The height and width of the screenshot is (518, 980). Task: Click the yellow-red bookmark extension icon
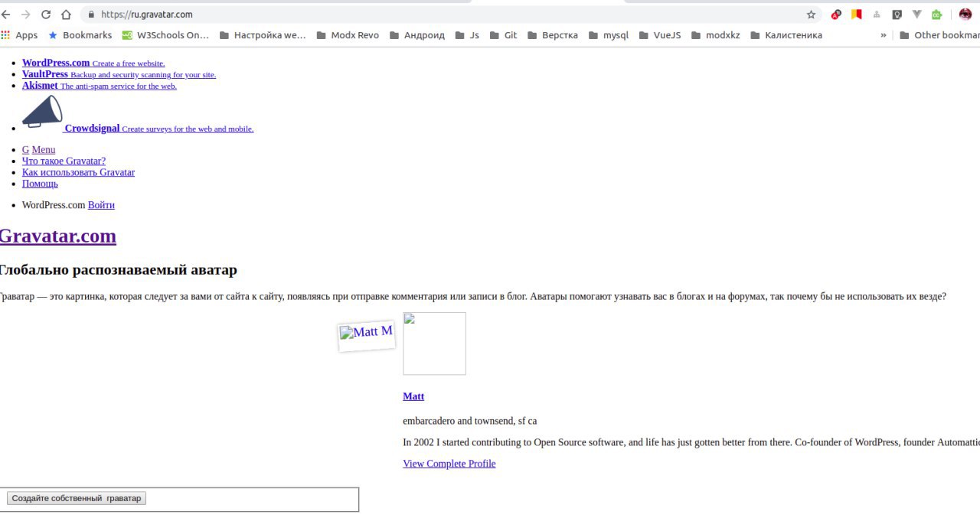857,15
